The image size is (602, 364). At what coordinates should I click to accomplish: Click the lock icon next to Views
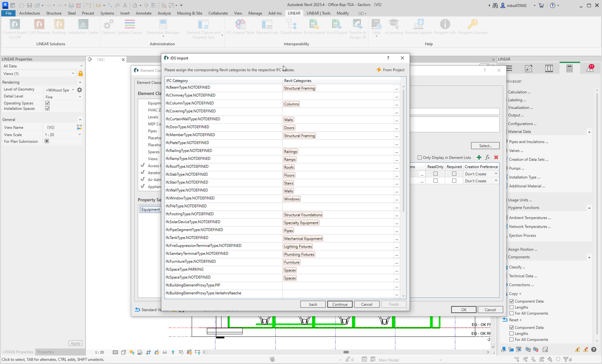coord(81,74)
